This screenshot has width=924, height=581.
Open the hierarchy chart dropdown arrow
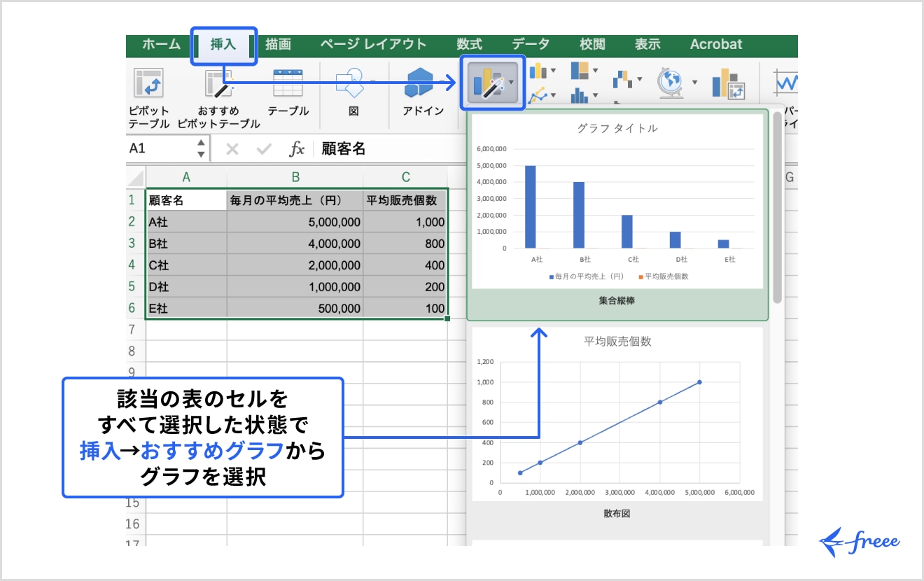tap(595, 71)
